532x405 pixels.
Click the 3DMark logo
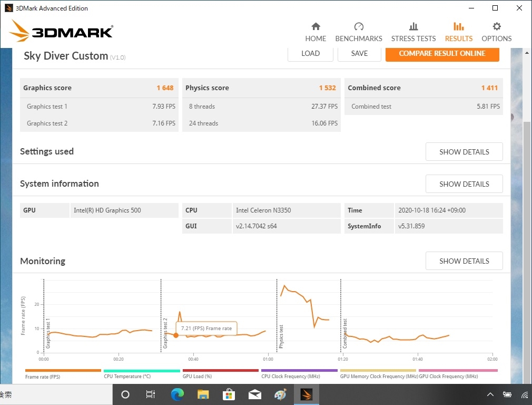coord(61,31)
